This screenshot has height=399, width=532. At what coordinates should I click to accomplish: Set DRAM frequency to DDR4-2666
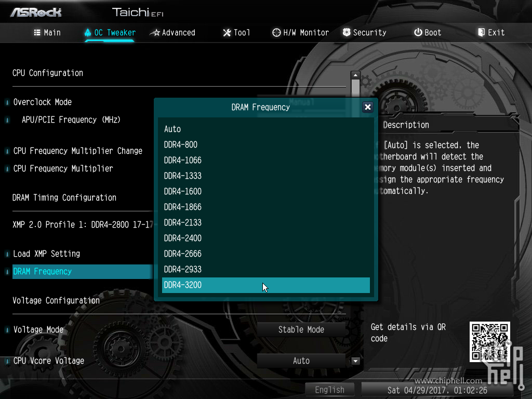pyautogui.click(x=266, y=254)
